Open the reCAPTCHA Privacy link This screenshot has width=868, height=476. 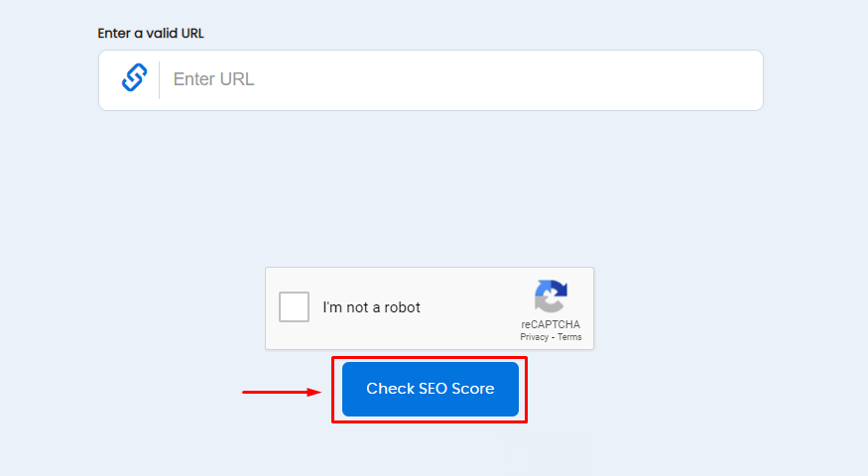click(x=535, y=337)
